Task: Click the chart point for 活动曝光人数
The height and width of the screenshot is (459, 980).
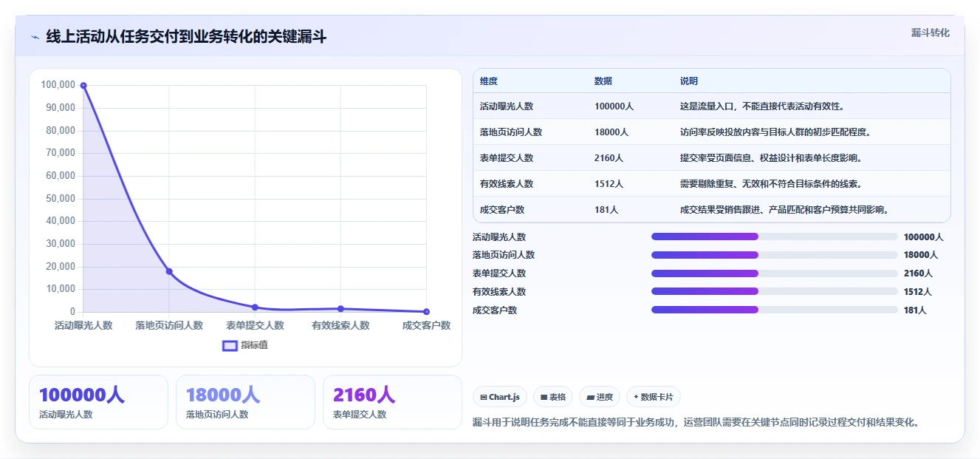Action: click(83, 86)
